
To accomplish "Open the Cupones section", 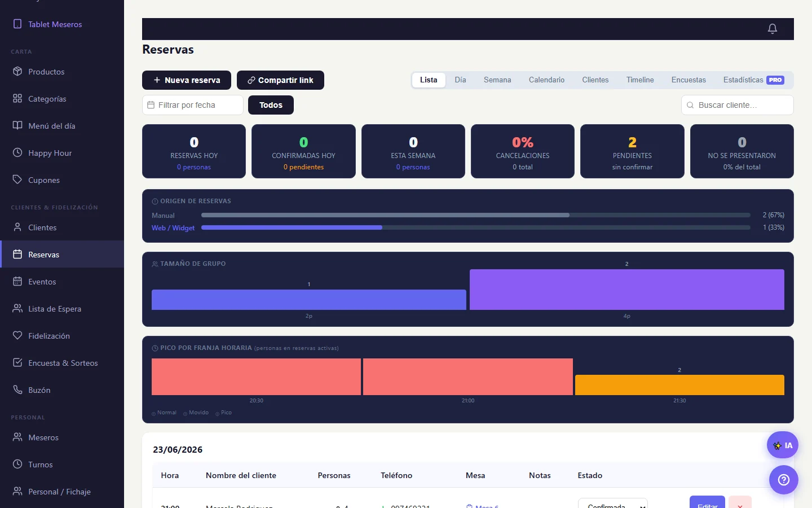I will [x=62, y=180].
